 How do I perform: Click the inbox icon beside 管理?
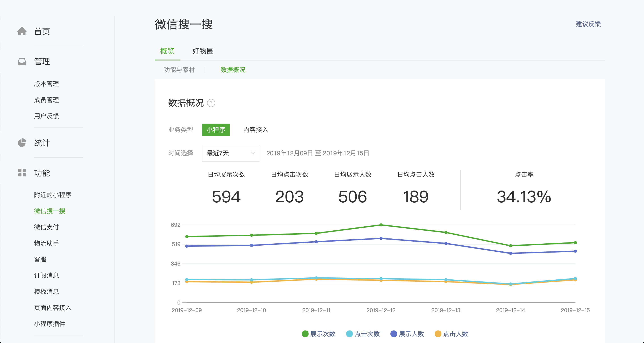[22, 62]
